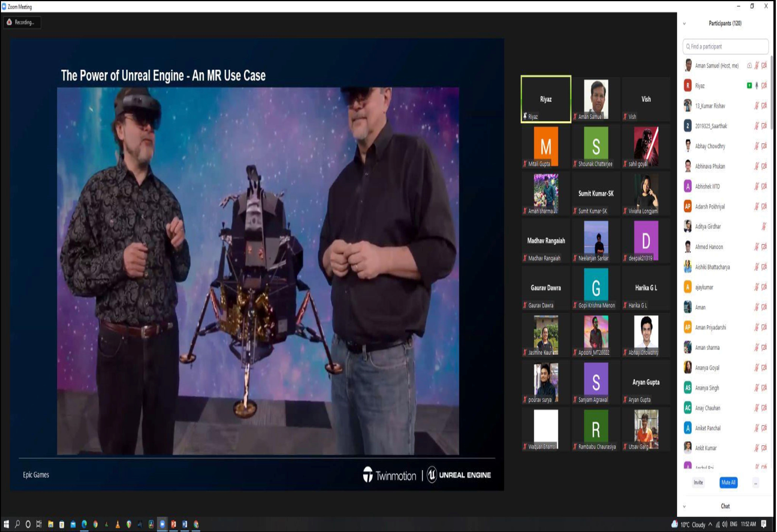Open Microsoft Edge from the taskbar
Viewport: 777px width, 532px height.
click(x=84, y=524)
